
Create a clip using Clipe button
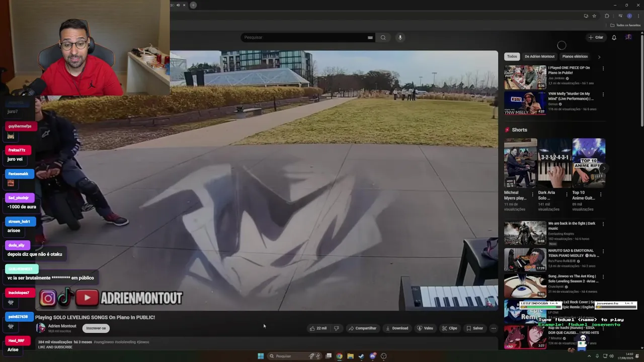click(450, 328)
